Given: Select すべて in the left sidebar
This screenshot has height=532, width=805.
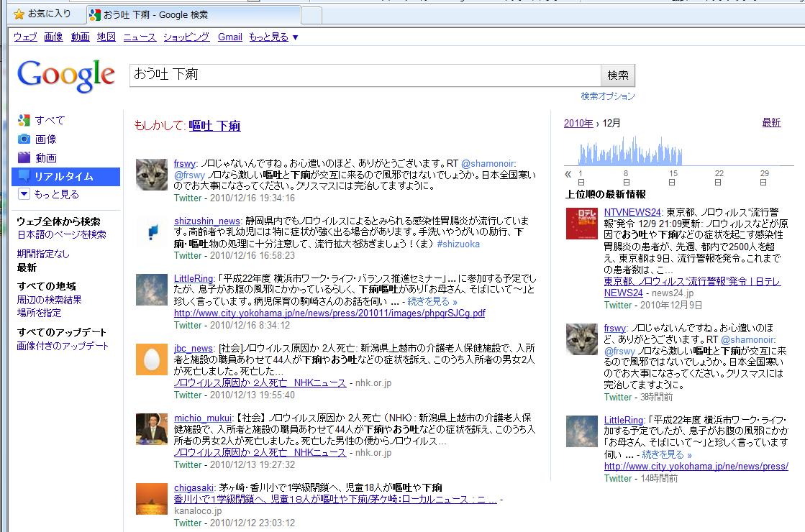Looking at the screenshot, I should tap(50, 121).
